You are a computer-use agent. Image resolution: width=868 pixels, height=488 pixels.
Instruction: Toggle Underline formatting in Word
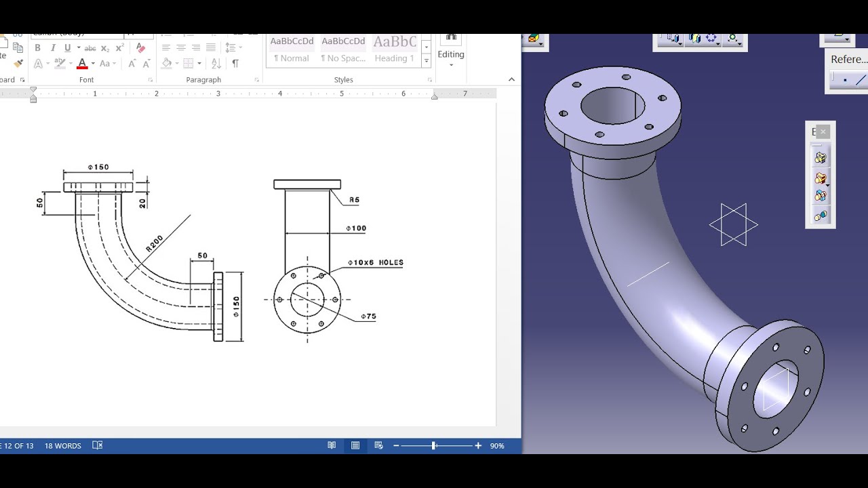(x=67, y=48)
